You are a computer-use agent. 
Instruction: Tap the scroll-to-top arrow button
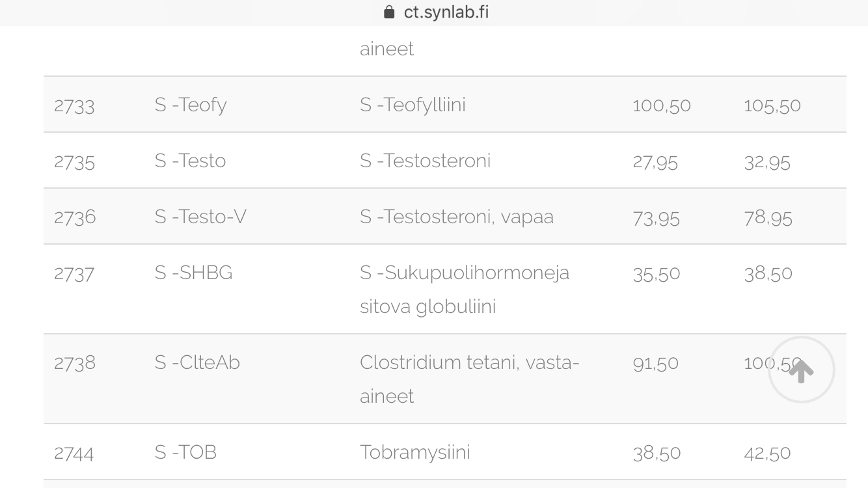[801, 370]
